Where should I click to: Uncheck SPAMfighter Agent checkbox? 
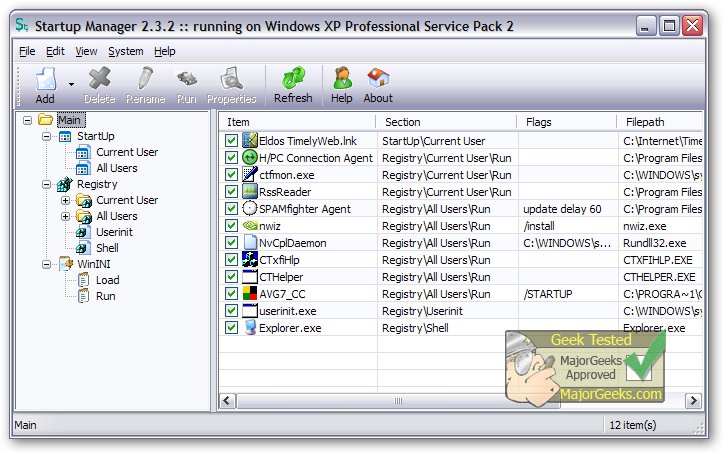[231, 209]
